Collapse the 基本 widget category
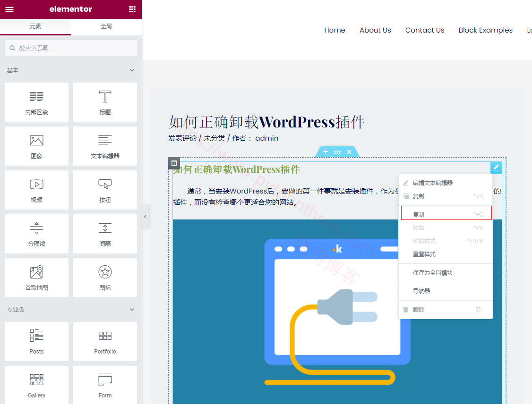This screenshot has height=404, width=532. [x=132, y=70]
